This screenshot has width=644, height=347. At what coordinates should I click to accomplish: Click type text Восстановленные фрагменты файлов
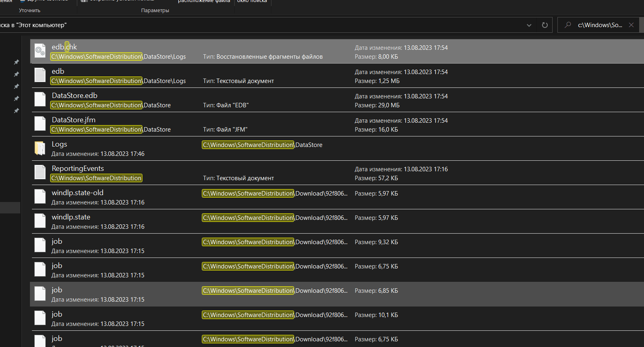tap(269, 57)
